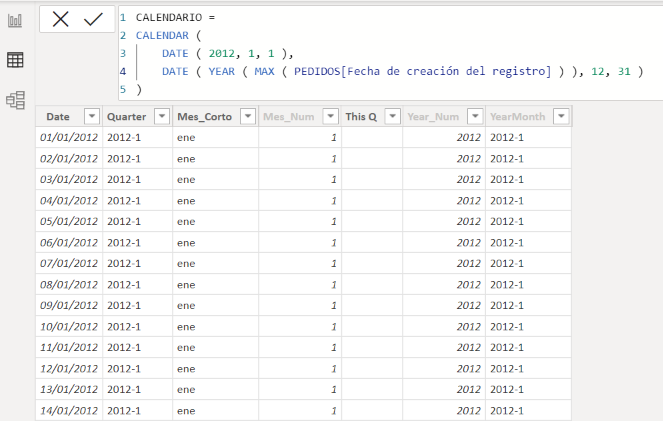The image size is (663, 421).
Task: Click the 2012 value in formula line 3
Action: click(222, 54)
